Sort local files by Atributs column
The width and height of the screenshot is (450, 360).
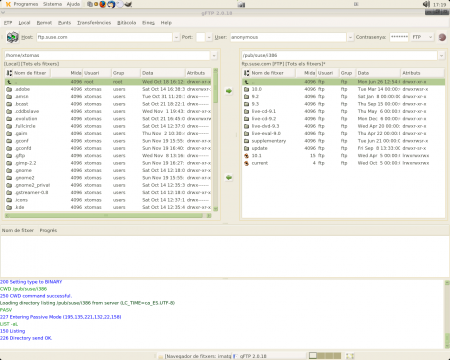[x=198, y=73]
